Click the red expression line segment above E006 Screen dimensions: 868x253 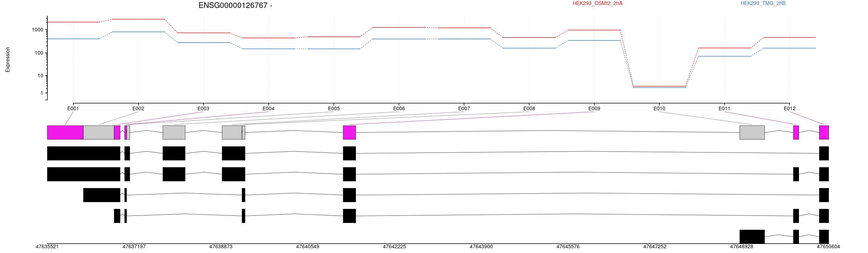point(399,27)
